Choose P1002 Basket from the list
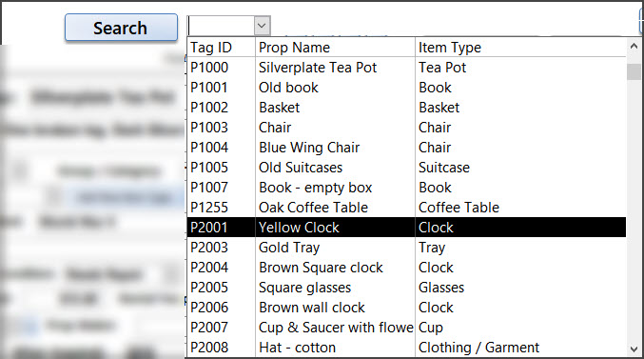Screen dimensions: 644x359 (x=406, y=108)
